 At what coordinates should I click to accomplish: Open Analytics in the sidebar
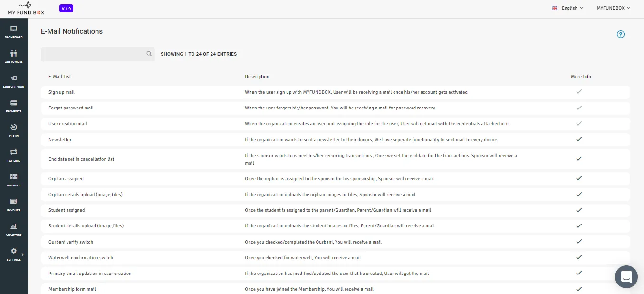14,230
